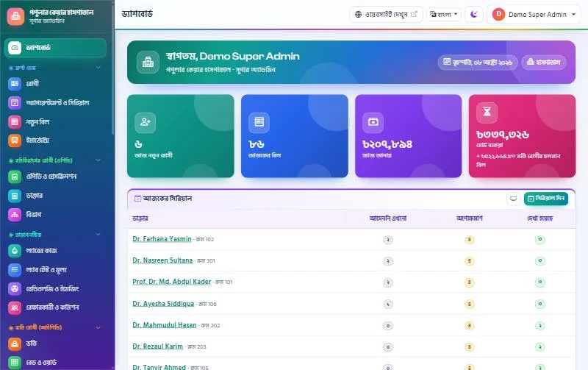
Task: Click the ল্যাবের কাজ droplet icon
Action: pos(15,250)
